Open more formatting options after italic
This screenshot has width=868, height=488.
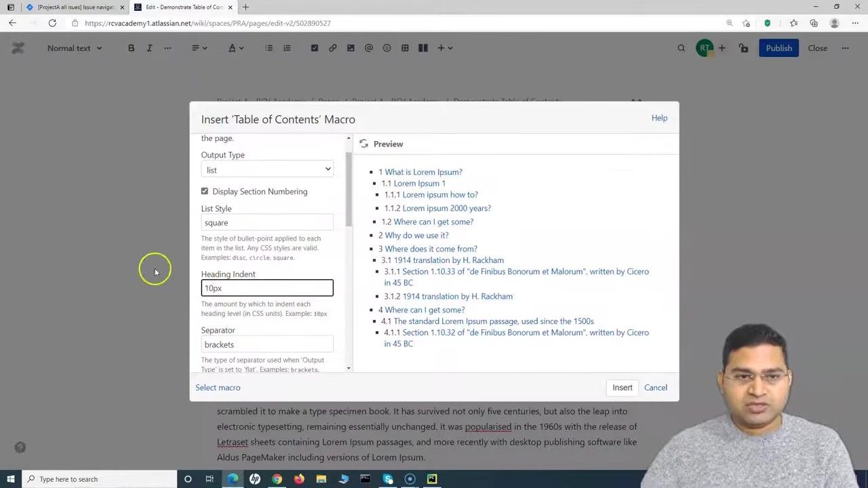coord(167,48)
